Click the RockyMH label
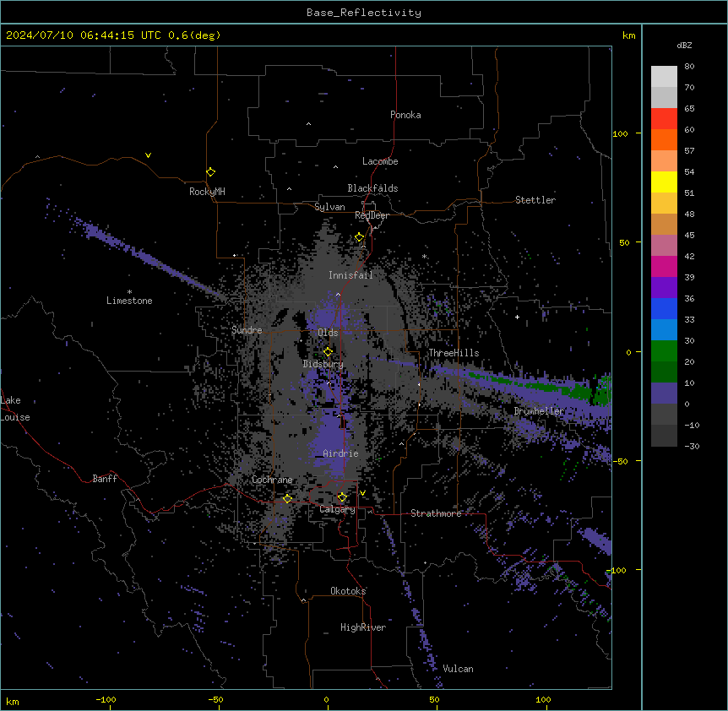The height and width of the screenshot is (711, 728). click(207, 192)
